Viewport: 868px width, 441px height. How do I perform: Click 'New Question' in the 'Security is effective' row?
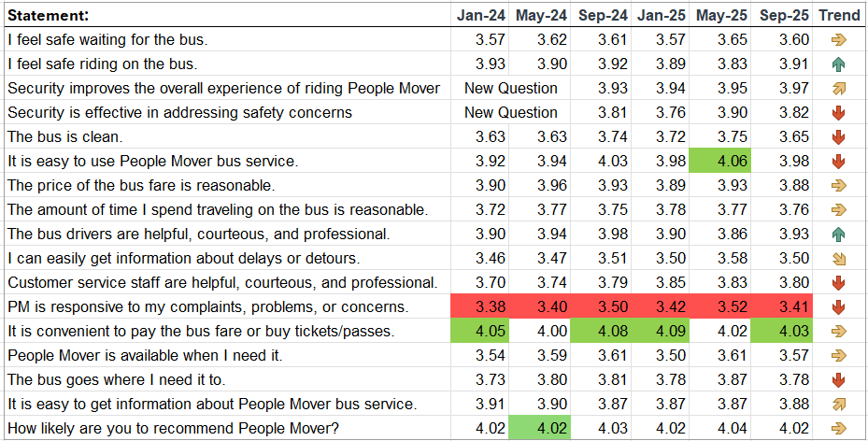click(x=511, y=113)
